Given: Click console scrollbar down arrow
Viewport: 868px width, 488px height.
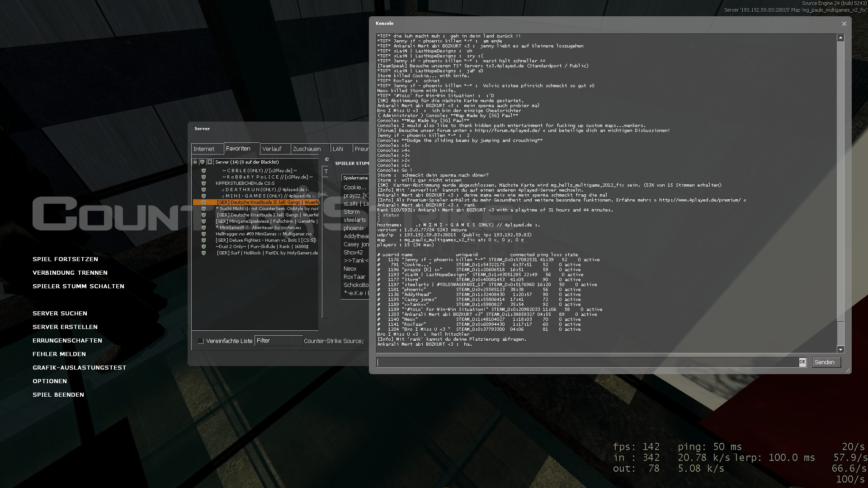Looking at the screenshot, I should coord(840,349).
